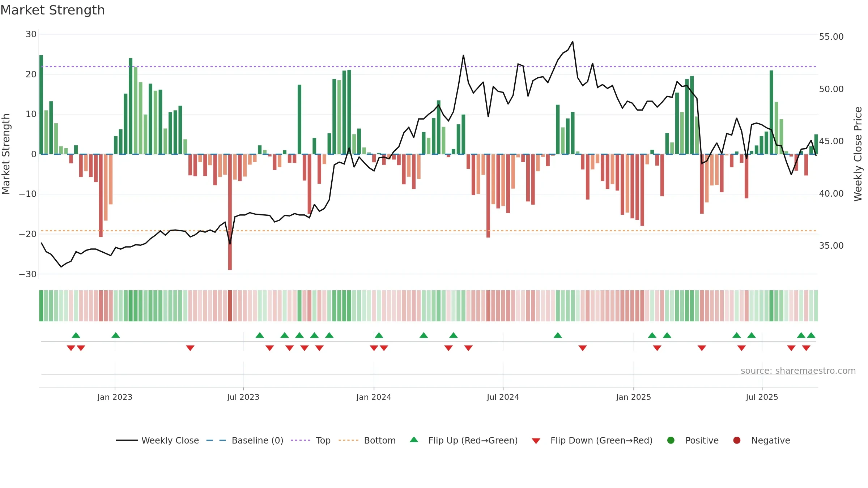Toggle the Baseline (0) legend entry
The width and height of the screenshot is (868, 488).
245,440
